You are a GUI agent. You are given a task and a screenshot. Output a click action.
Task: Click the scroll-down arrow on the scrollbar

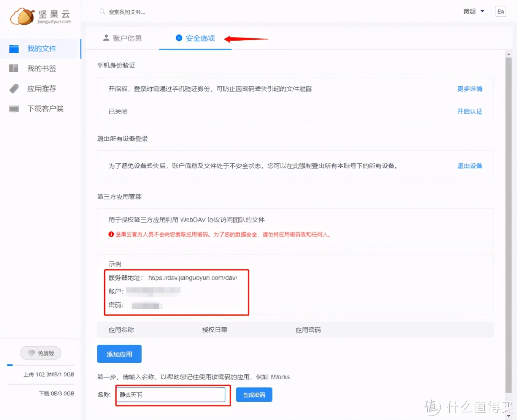tap(509, 416)
